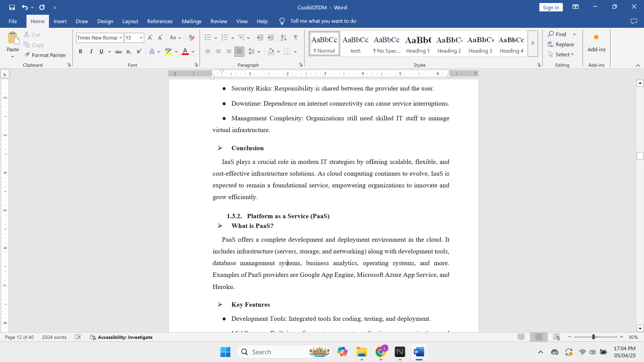Switch to the Insert tab

click(60, 21)
